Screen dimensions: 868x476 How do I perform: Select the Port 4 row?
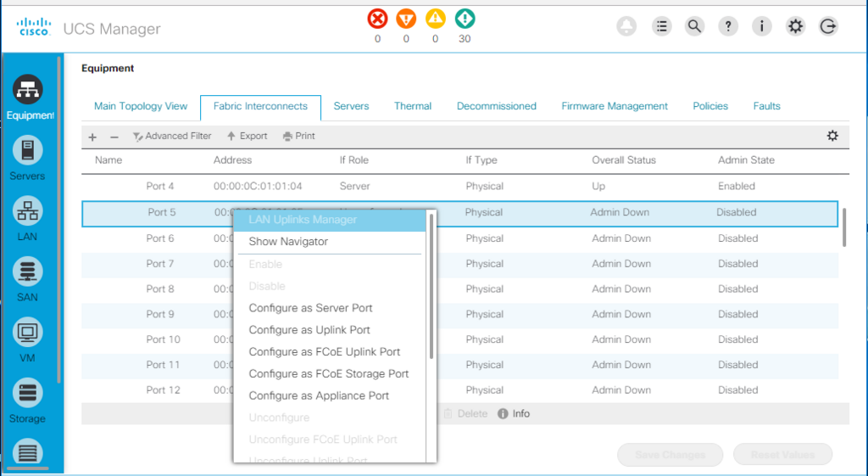pos(460,186)
